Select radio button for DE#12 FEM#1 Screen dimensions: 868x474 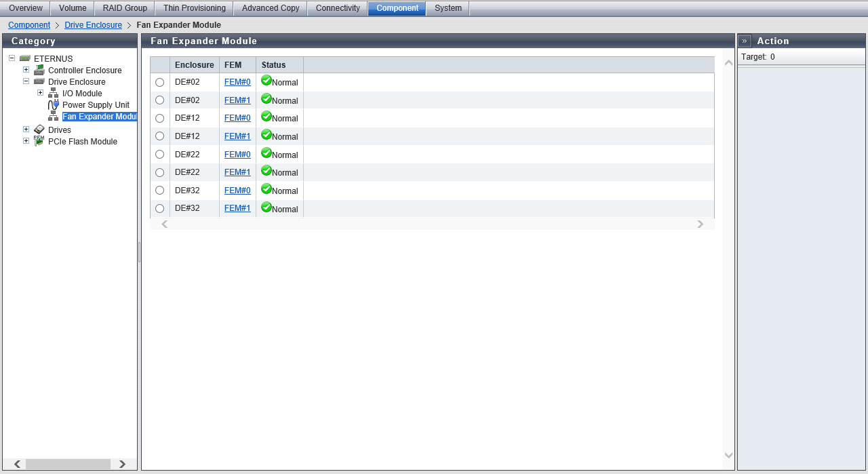160,136
